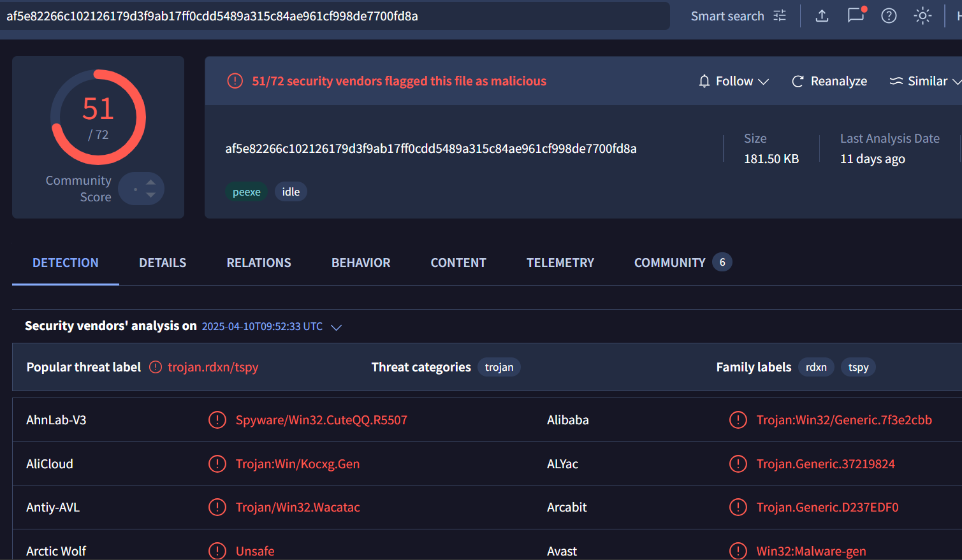Expand analysis date chevron dropdown
Screen dimensions: 962x560
(x=336, y=327)
